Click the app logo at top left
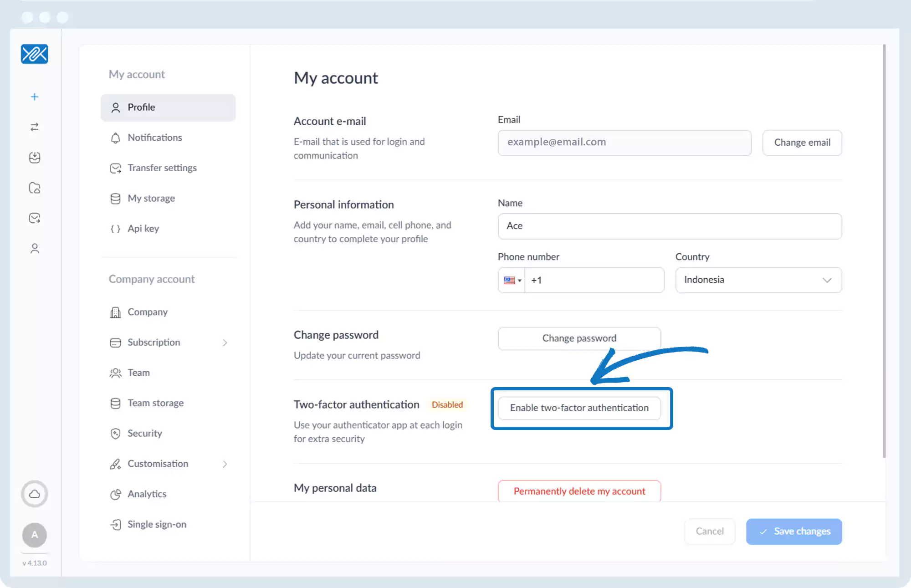The width and height of the screenshot is (911, 588). (x=35, y=54)
